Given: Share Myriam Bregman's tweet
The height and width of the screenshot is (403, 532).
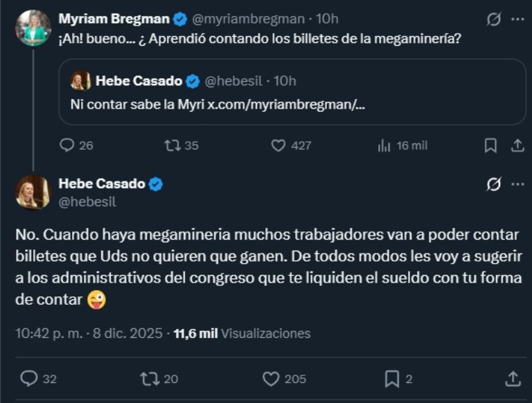Looking at the screenshot, I should pos(517,145).
